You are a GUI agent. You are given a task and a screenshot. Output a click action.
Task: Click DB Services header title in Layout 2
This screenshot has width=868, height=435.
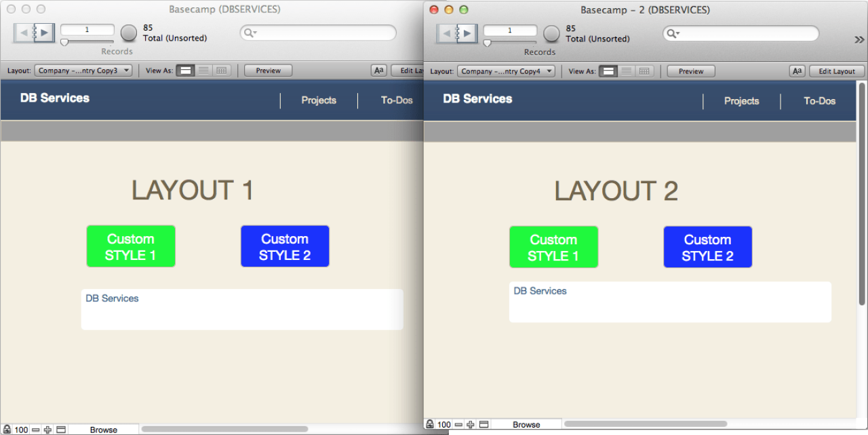477,98
